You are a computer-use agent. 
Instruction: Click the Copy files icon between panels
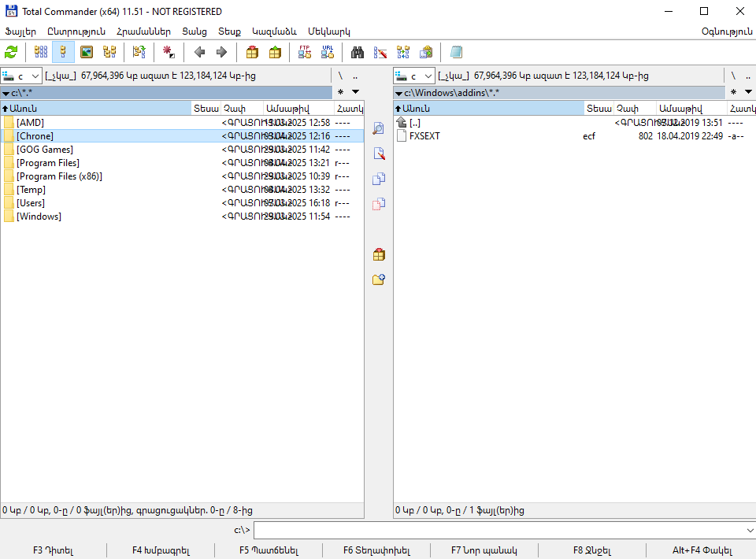379,179
